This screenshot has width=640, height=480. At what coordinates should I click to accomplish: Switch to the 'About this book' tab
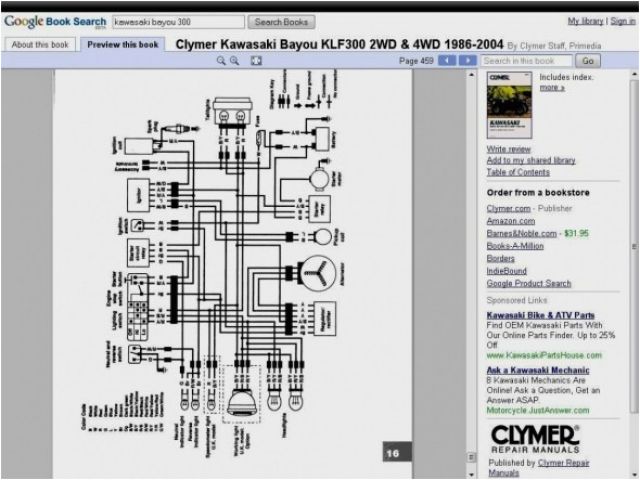[40, 45]
